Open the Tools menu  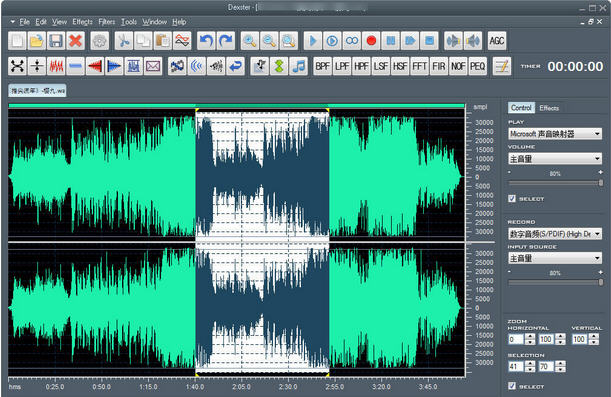click(129, 22)
